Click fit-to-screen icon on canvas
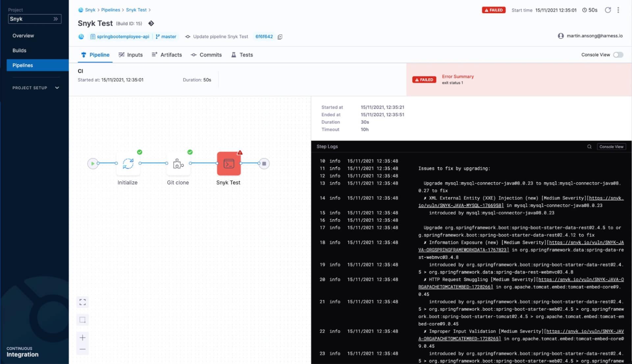This screenshot has width=632, height=364. pos(83,302)
